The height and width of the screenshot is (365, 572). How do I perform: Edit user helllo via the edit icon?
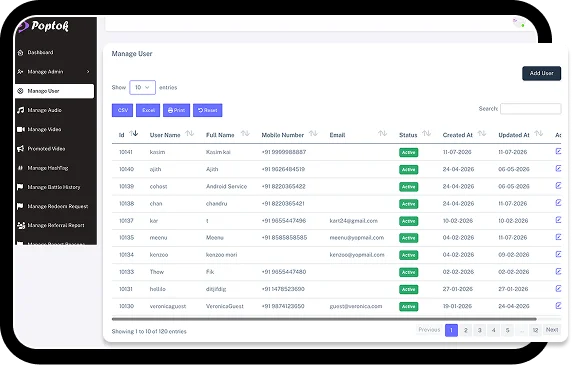pyautogui.click(x=558, y=288)
